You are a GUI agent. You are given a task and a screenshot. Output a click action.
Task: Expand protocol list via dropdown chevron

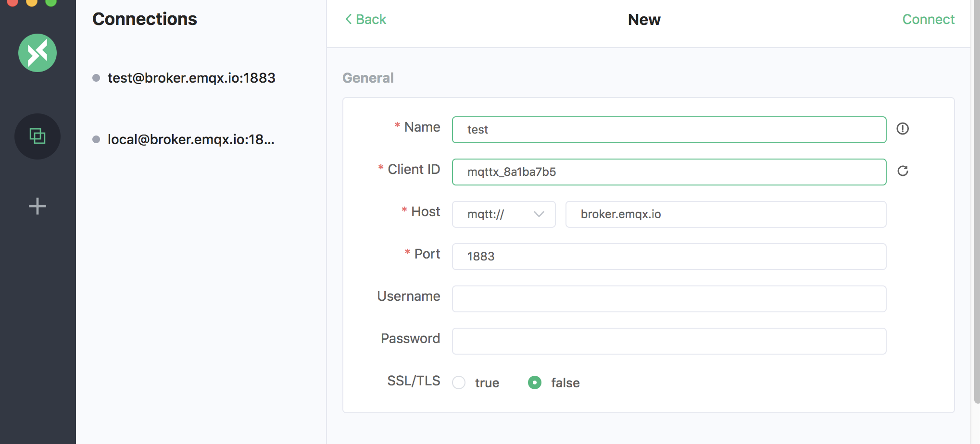539,214
